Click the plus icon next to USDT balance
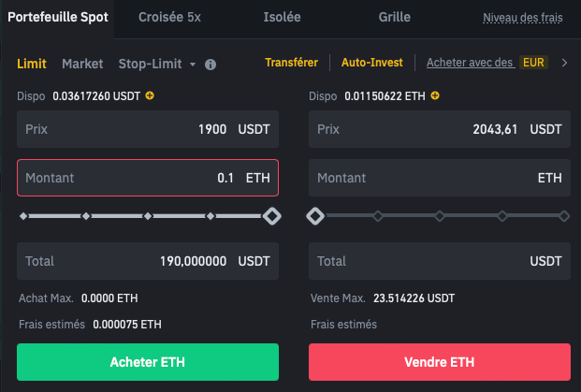The height and width of the screenshot is (392, 581). [151, 95]
